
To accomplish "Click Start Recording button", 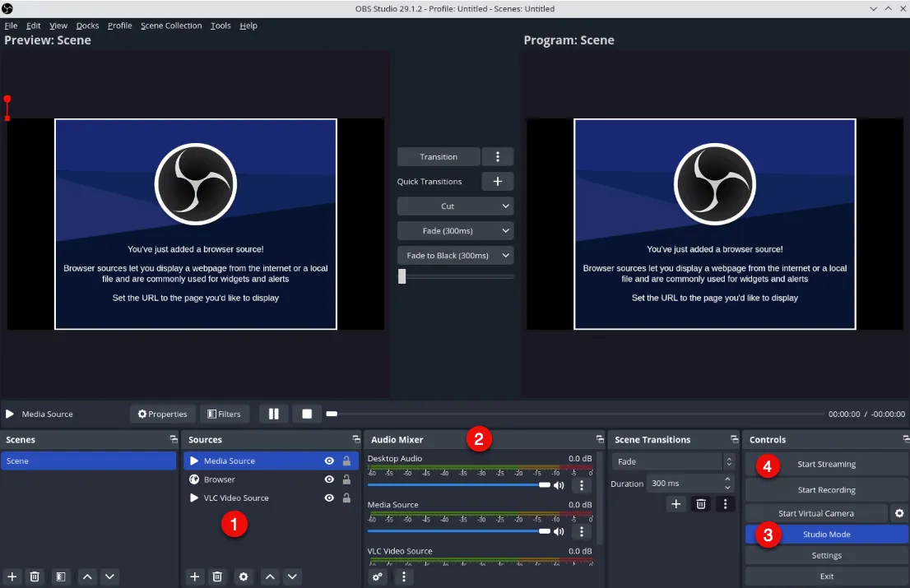I will pyautogui.click(x=826, y=490).
